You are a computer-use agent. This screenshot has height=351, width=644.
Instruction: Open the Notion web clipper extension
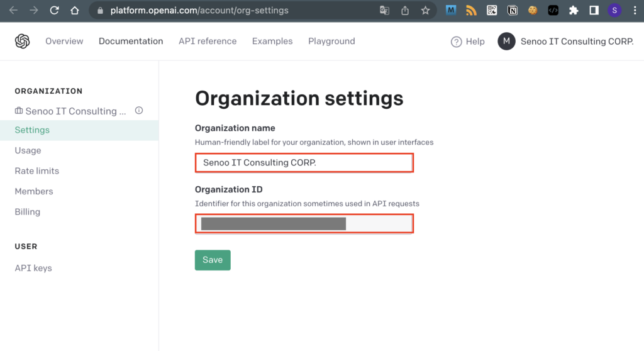[x=512, y=10]
